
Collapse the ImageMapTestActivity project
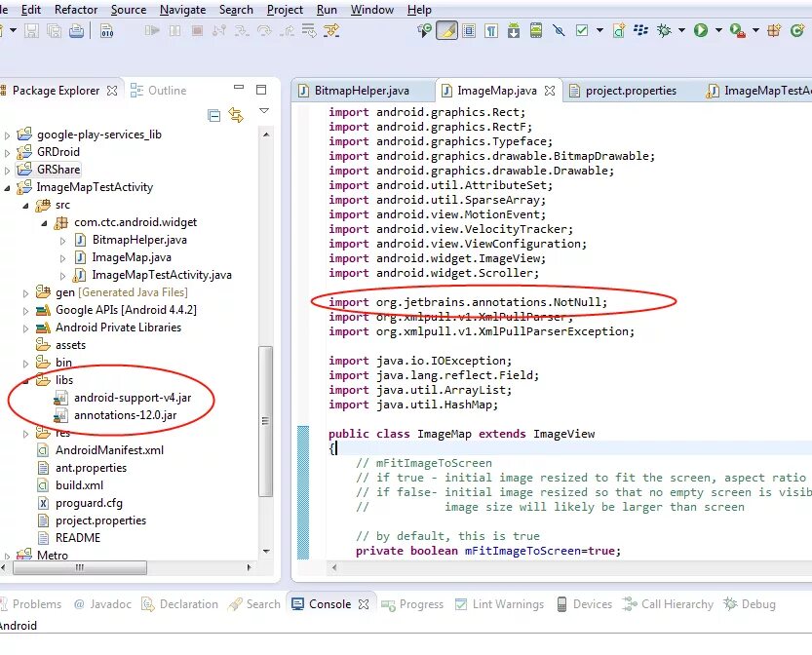tap(7, 188)
